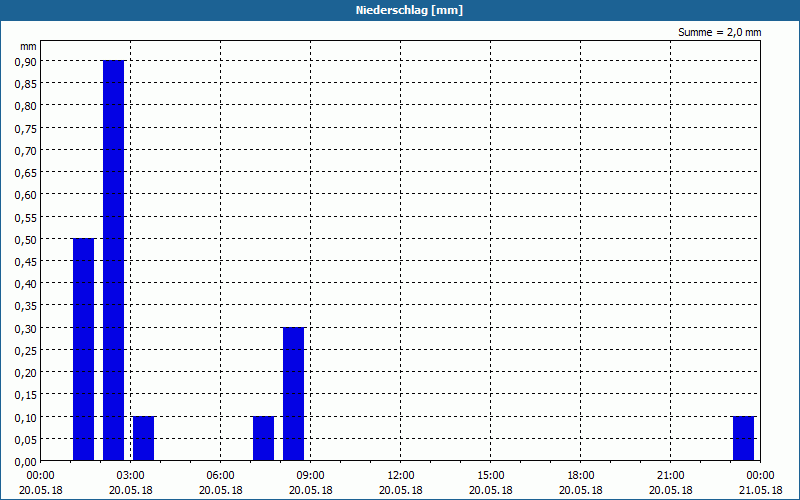Viewport: 800px width, 500px height.
Task: Click the "Summe = 2,0 mm" total label
Action: [719, 32]
